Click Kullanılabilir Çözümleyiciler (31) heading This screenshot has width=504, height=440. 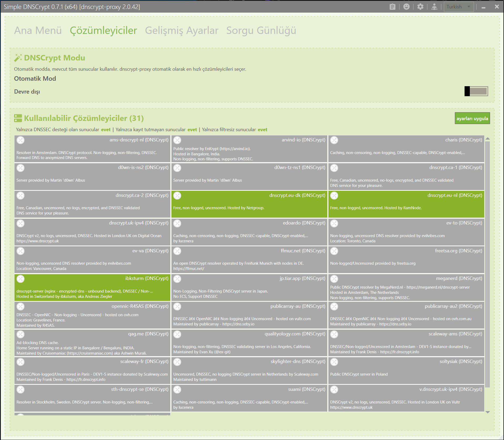[x=84, y=118]
